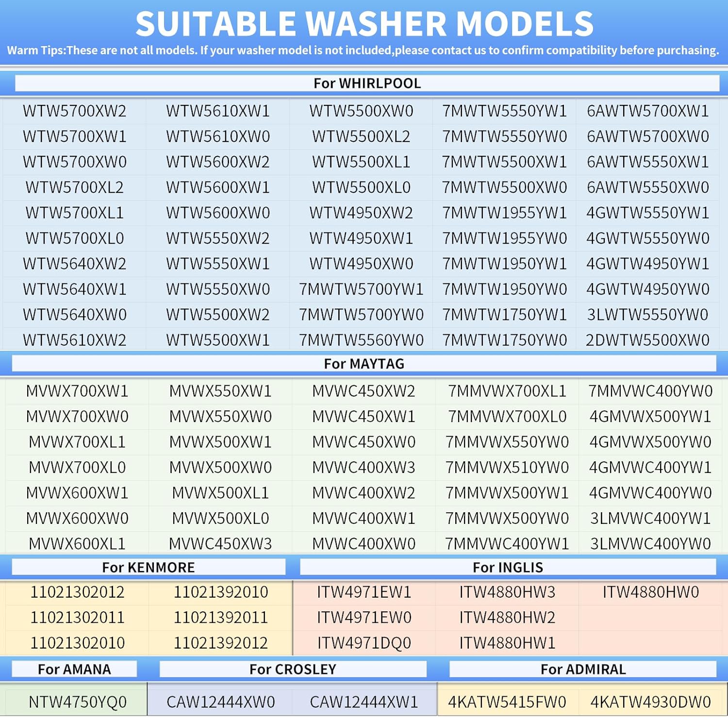Click Inglis model ITW4971EW1
The image size is (728, 717).
[x=364, y=592]
